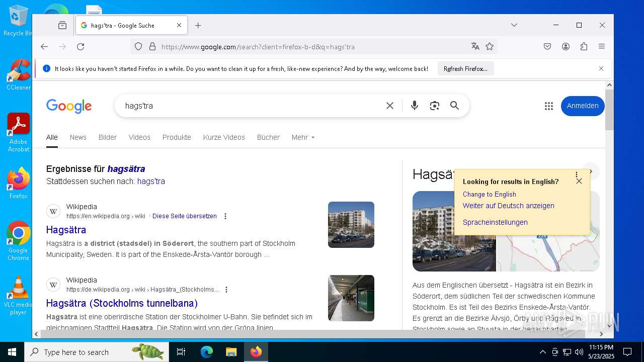Screen dimensions: 644x362
Task: Switch to the Bücher tab
Action: click(268, 137)
